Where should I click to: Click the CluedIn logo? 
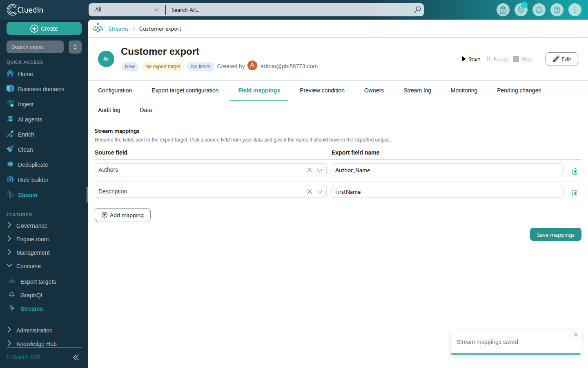pos(25,10)
